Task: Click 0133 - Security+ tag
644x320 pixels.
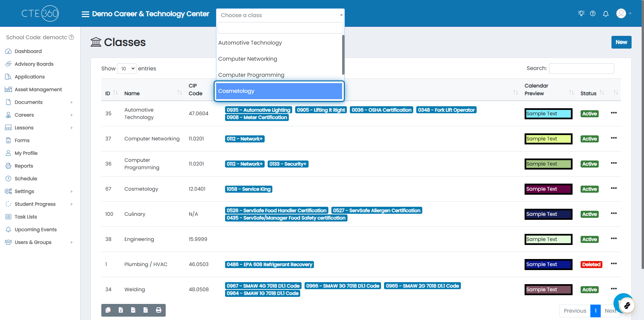Action: [x=288, y=164]
